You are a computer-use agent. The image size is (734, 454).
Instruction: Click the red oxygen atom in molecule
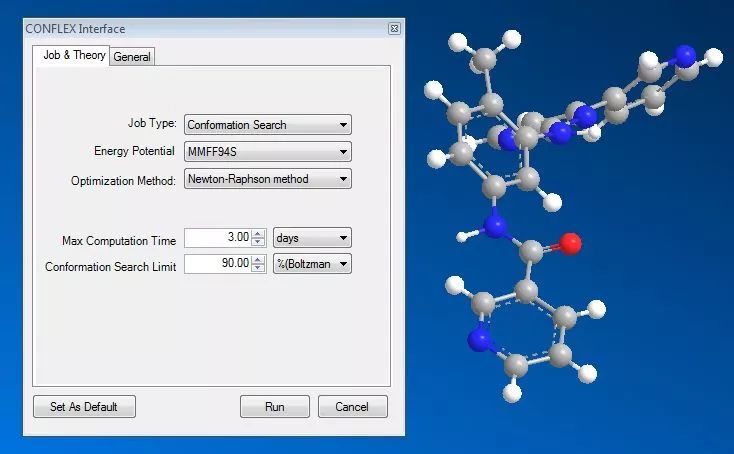tap(570, 244)
